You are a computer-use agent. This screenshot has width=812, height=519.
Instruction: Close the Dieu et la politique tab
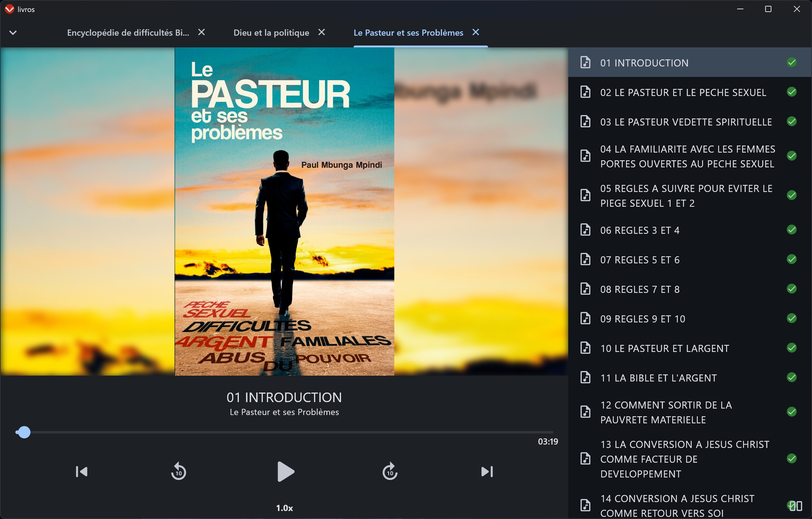click(322, 32)
